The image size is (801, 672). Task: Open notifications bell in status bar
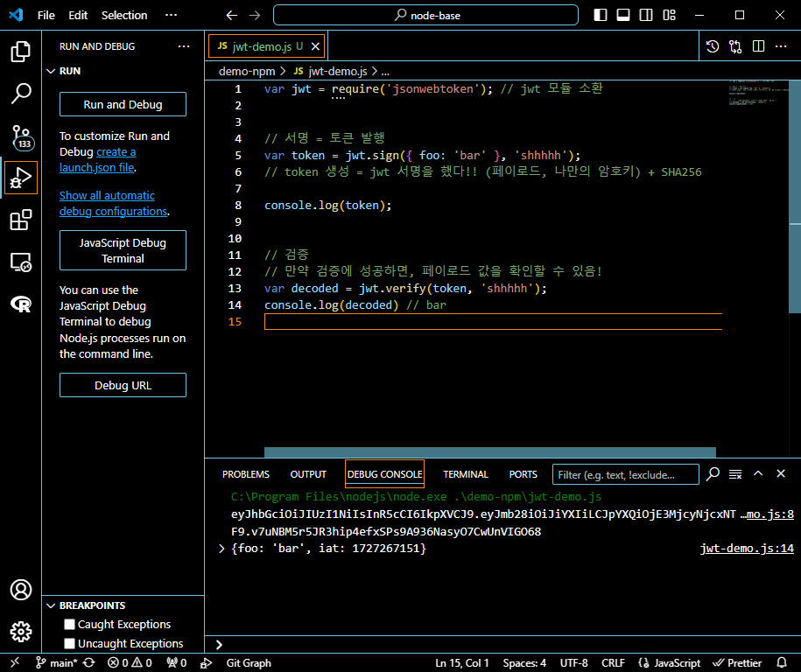[781, 662]
